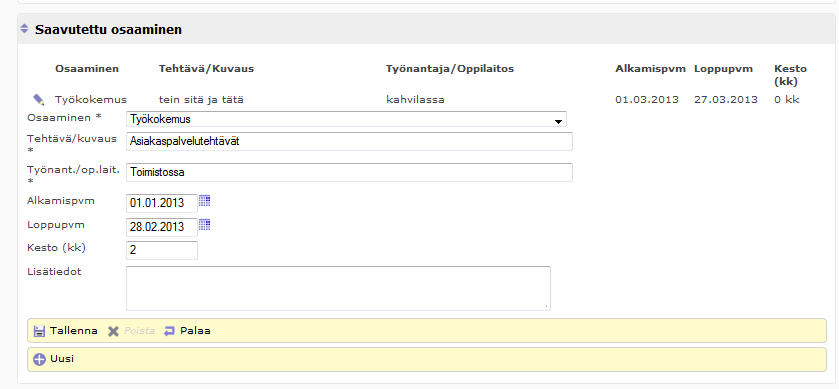Click the Poista X delete icon

113,331
